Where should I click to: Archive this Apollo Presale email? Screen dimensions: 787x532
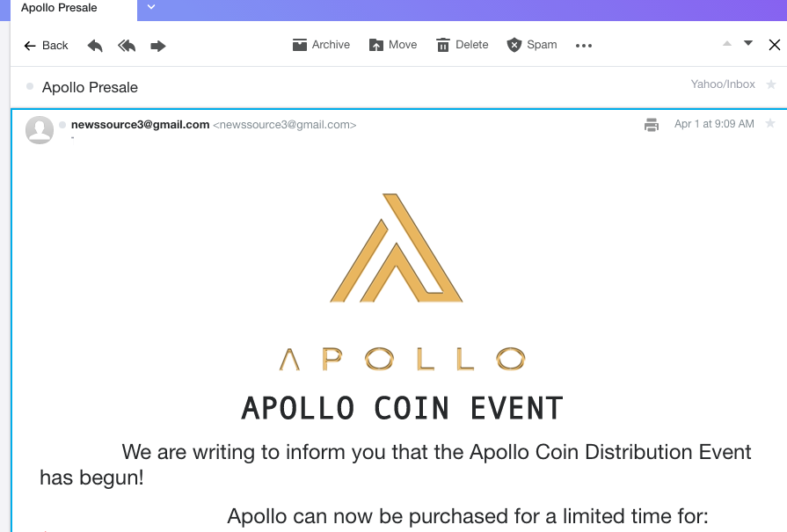click(321, 45)
